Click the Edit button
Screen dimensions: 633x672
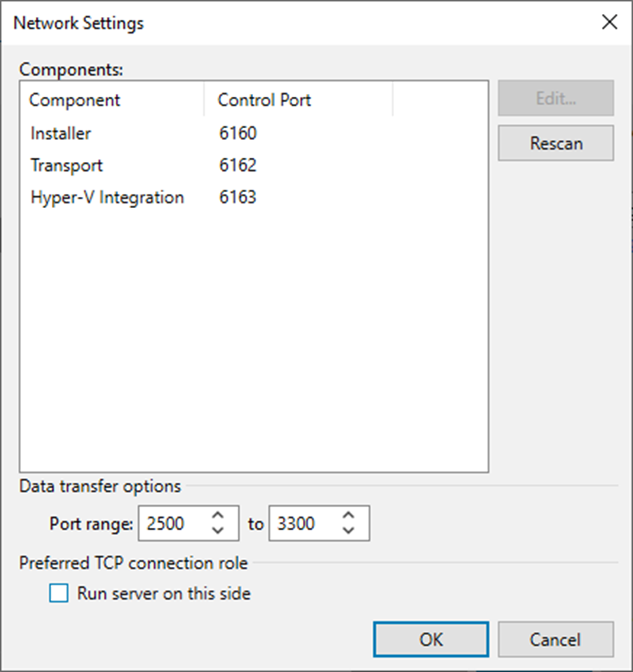click(x=555, y=98)
